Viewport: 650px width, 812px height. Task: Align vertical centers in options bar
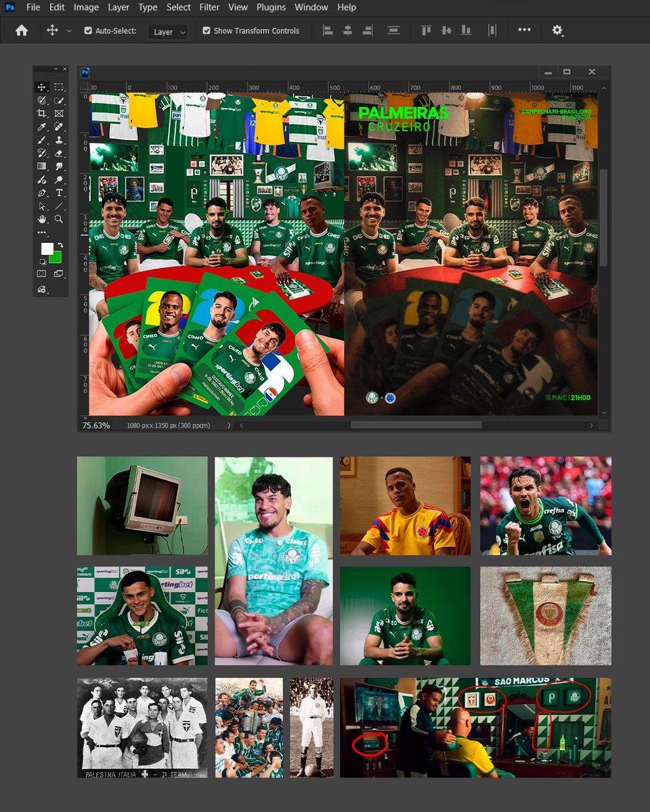446,30
